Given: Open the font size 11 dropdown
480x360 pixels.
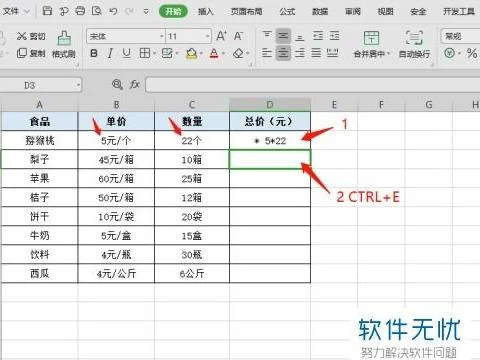Looking at the screenshot, I should tap(207, 36).
